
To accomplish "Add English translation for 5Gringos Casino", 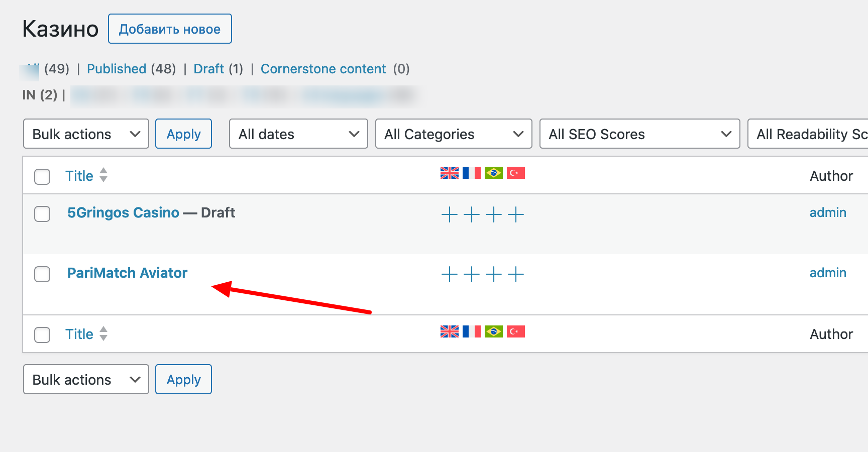I will 450,215.
